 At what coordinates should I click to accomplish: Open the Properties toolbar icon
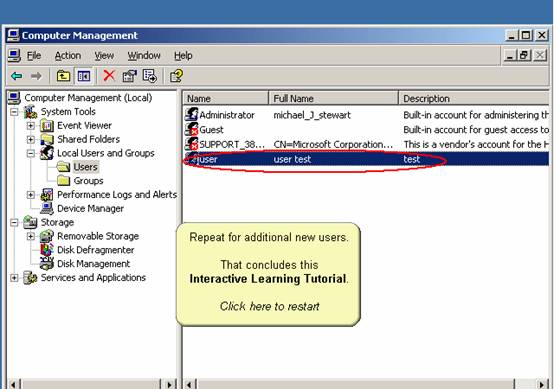tap(129, 76)
